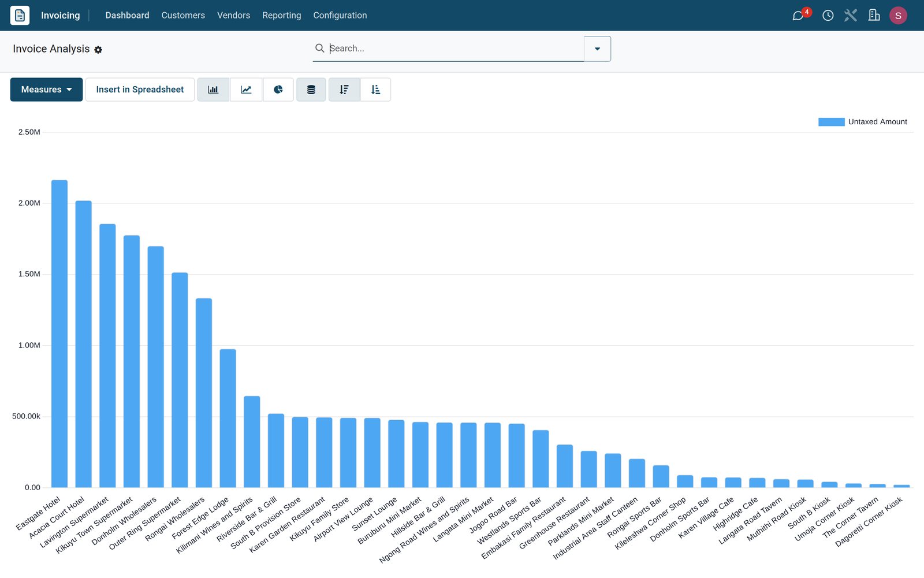Screen dimensions: 924x578
Task: Click the 500.00k y-axis value
Action: (x=27, y=417)
